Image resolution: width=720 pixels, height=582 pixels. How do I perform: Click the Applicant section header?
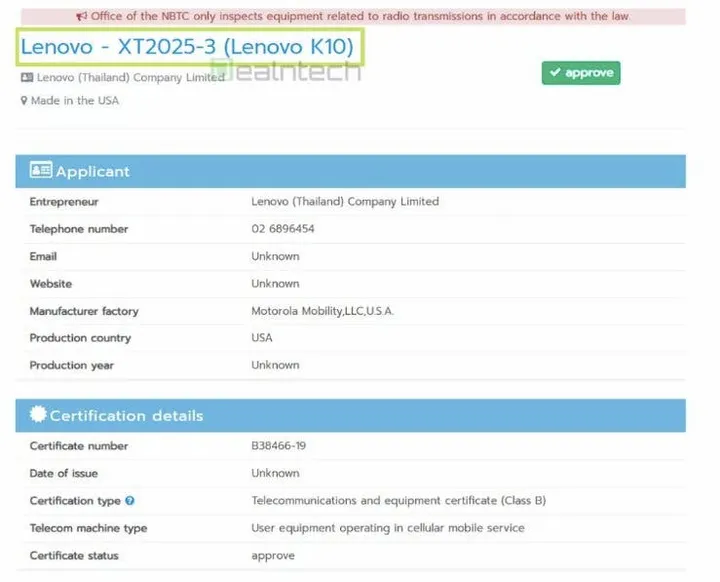pos(350,171)
